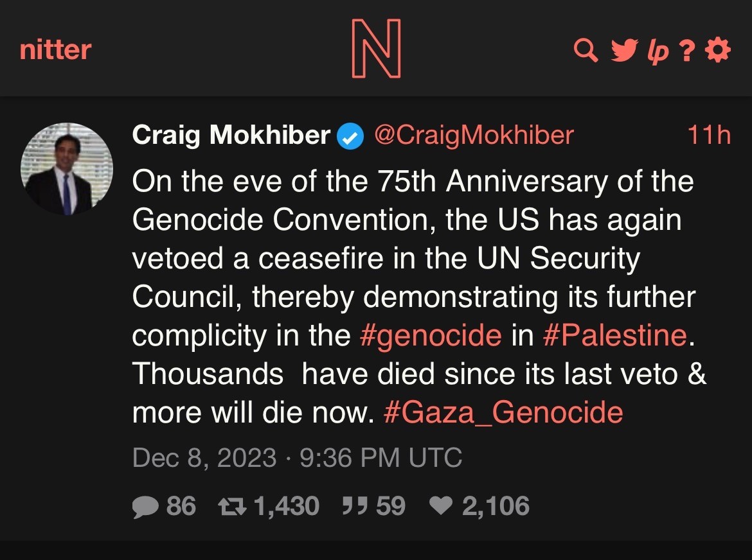
Task: Click the Twitter bird icon
Action: [622, 50]
